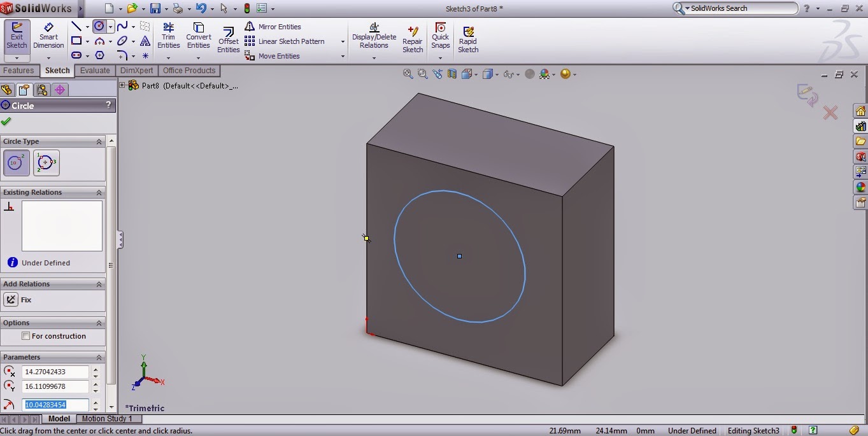The image size is (868, 436).
Task: Select the Centerpoint Arc tool
Action: point(99,41)
